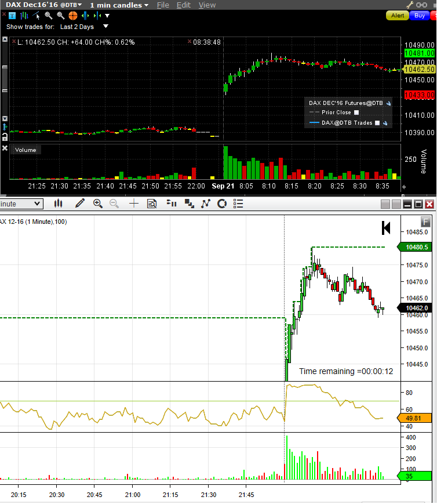Screen dimensions: 437x504
Task: Click the green 35 volume value marker
Action: 414,476
